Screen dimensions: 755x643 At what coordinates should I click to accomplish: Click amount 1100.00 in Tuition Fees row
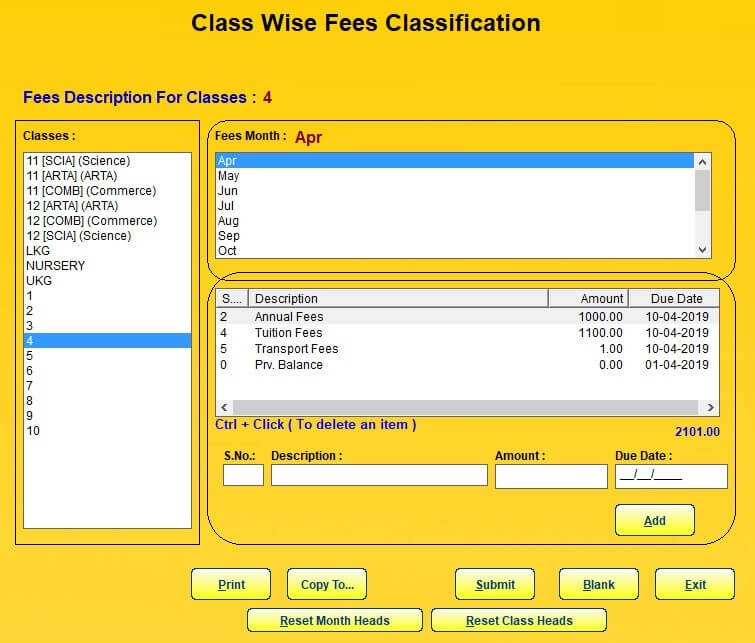[600, 332]
